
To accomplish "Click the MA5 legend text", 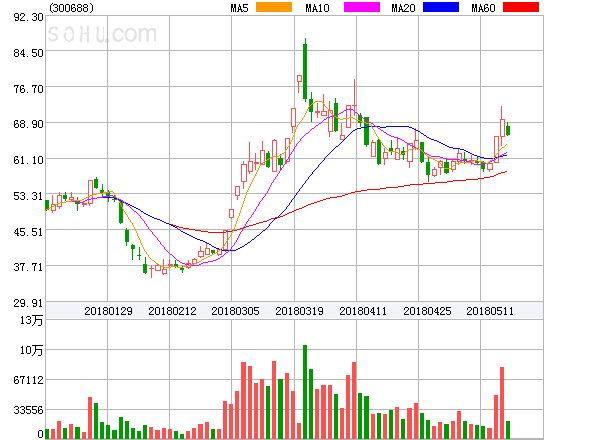I will [x=239, y=8].
